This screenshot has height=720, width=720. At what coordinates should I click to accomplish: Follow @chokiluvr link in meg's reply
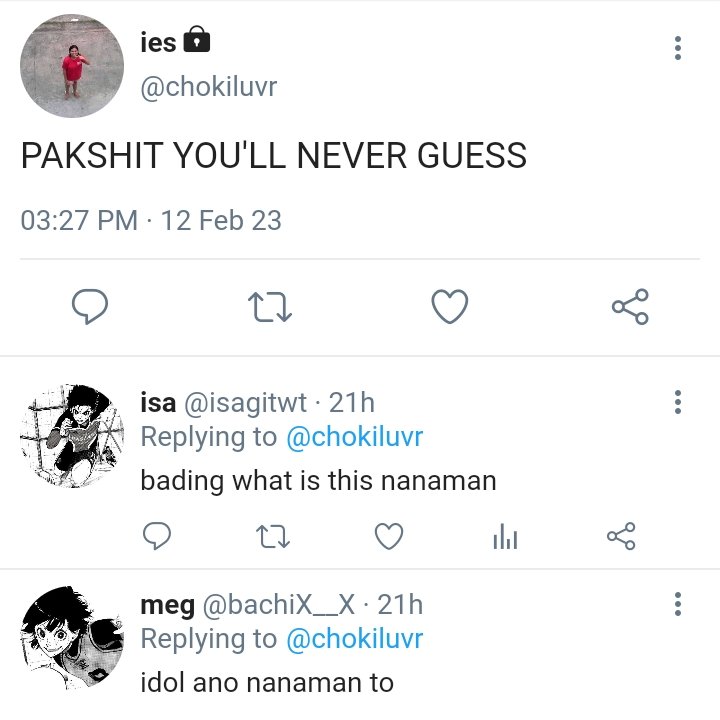coord(354,639)
